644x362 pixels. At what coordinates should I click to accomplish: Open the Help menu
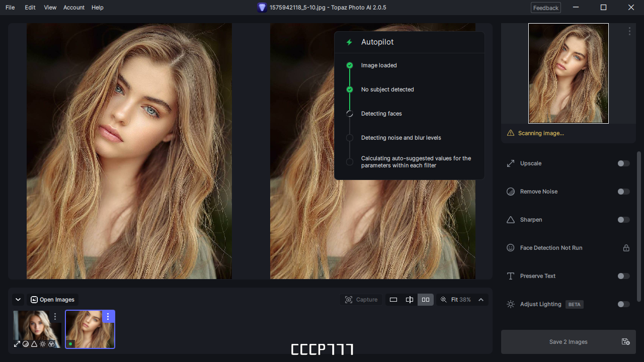tap(98, 8)
